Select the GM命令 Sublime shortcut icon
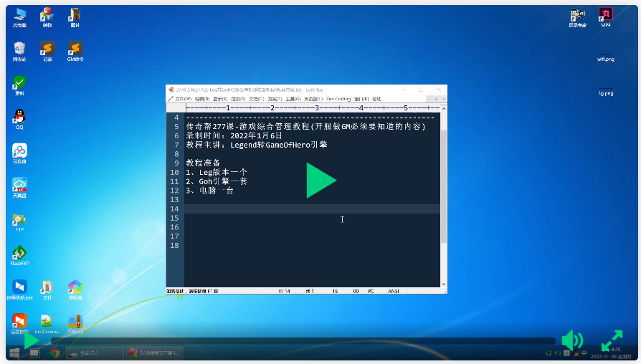The image size is (641, 364). pos(75,52)
